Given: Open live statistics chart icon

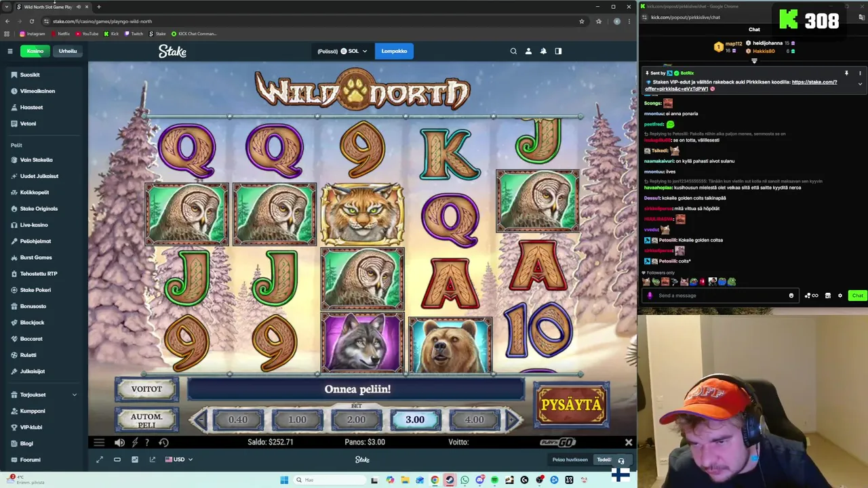Looking at the screenshot, I should coord(135,460).
